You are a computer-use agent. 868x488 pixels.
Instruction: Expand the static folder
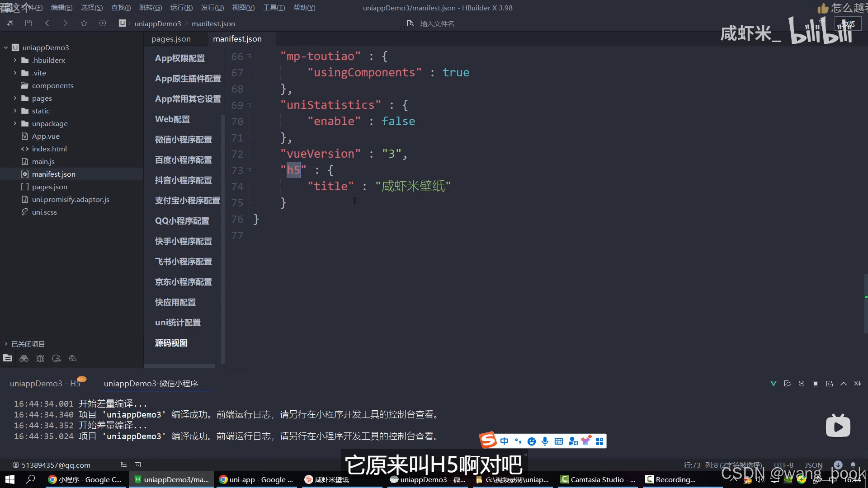(x=15, y=111)
